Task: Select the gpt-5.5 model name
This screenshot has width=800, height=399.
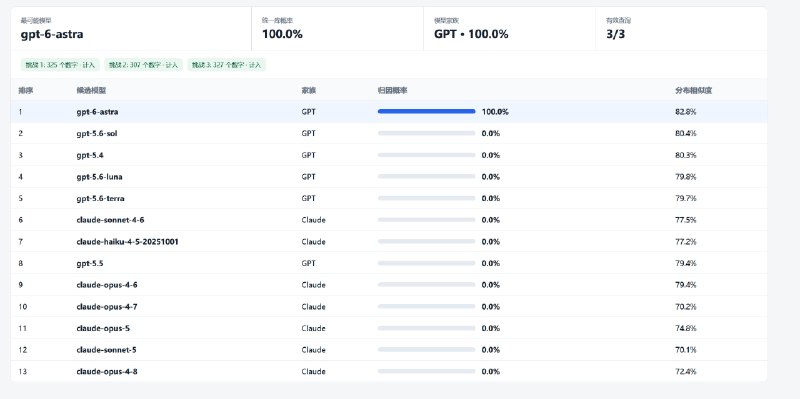Action: coord(90,263)
